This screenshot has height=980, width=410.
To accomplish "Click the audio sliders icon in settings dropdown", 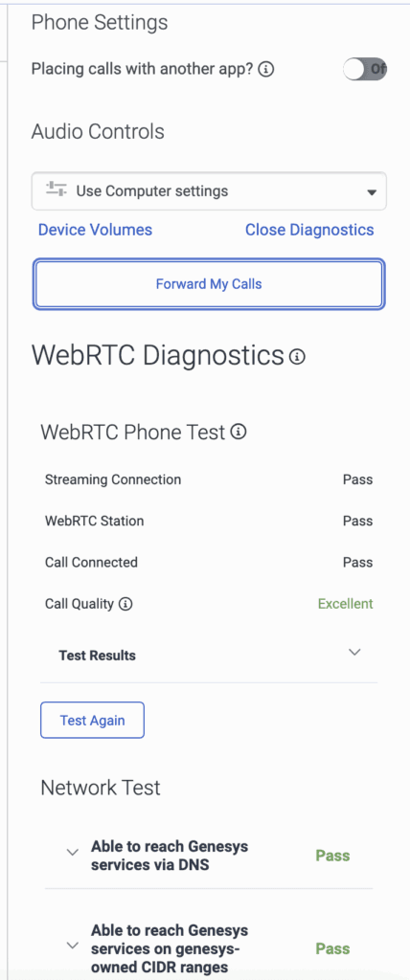I will point(57,189).
